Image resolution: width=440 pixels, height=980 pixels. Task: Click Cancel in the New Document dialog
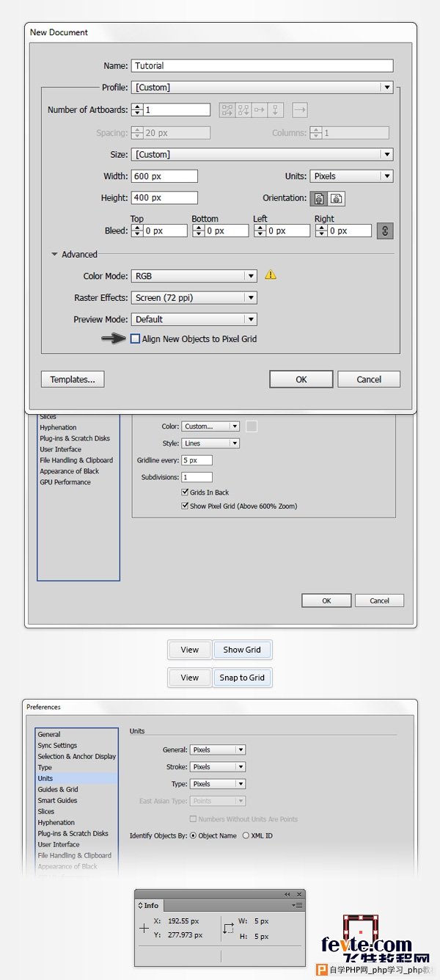pyautogui.click(x=369, y=380)
